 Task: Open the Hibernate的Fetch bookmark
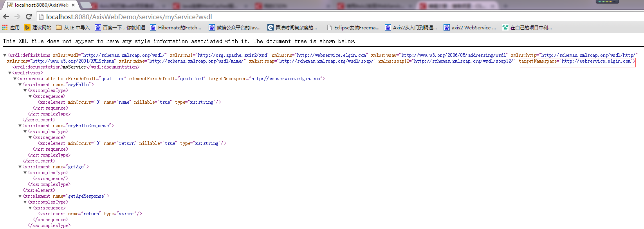[x=175, y=27]
